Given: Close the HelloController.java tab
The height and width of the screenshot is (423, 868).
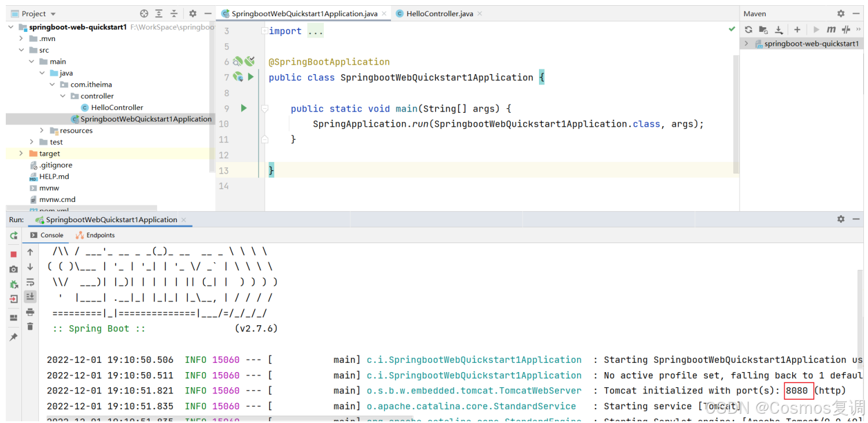Looking at the screenshot, I should (480, 13).
